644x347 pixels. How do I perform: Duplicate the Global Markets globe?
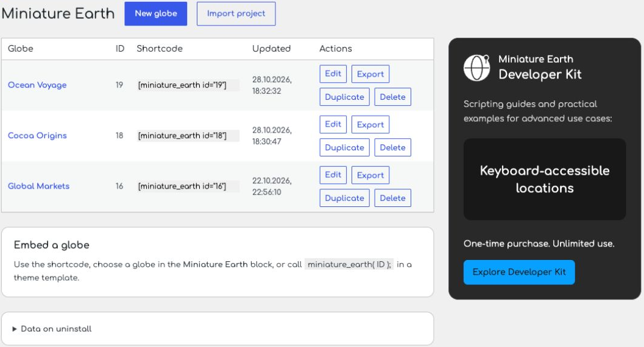[x=345, y=198]
